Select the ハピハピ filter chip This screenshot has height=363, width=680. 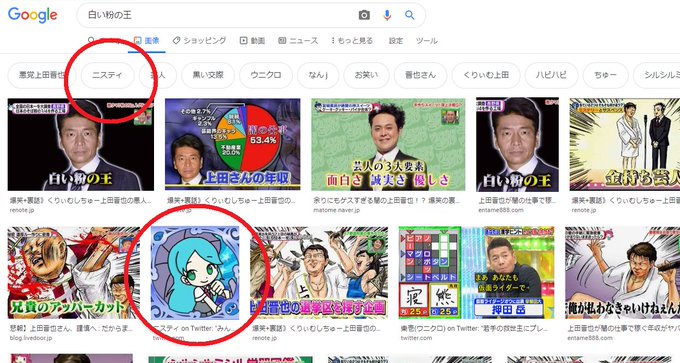coord(551,75)
